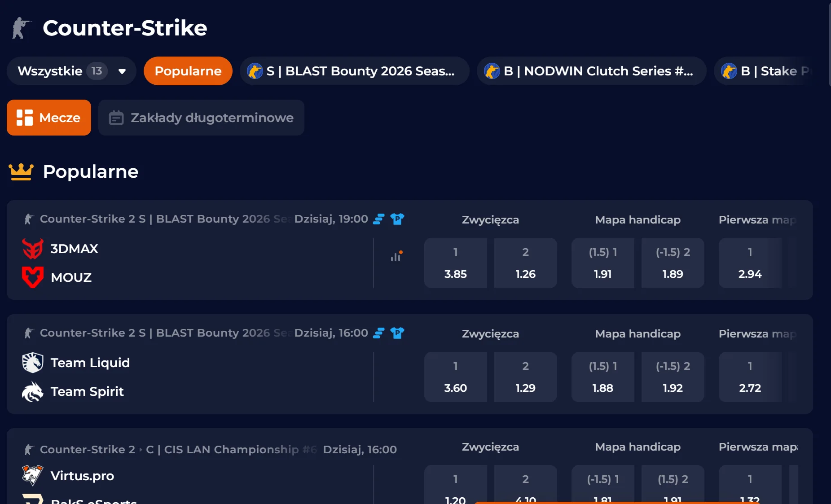
Task: Click the 13 count badge in Wszystkie
Action: click(x=97, y=71)
